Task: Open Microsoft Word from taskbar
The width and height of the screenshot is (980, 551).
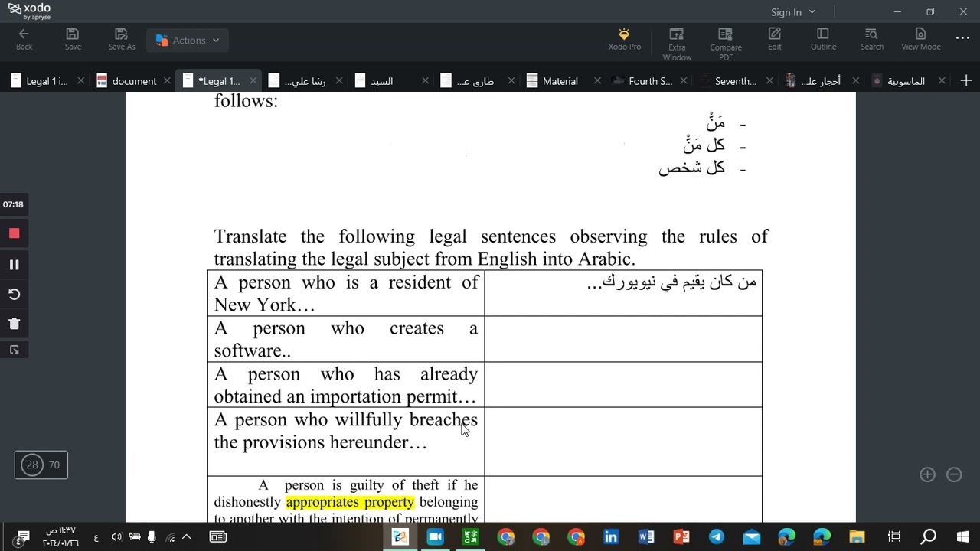Action: pos(646,536)
